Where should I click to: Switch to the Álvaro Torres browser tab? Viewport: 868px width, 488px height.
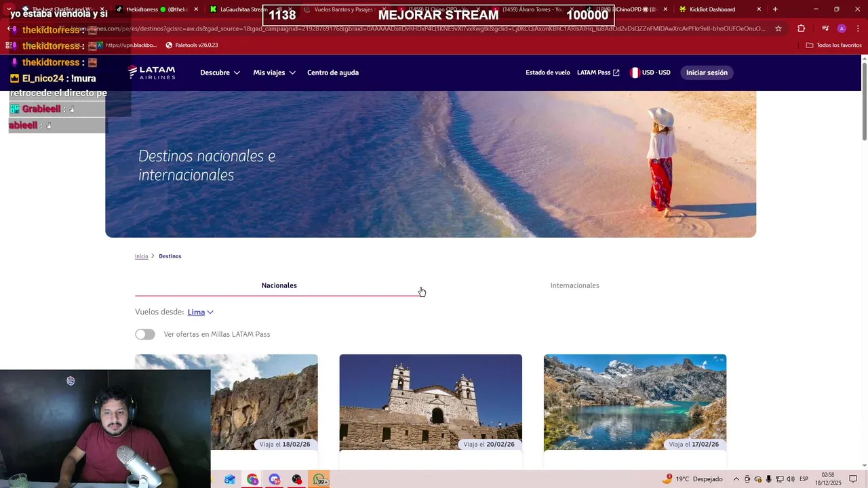pyautogui.click(x=532, y=9)
